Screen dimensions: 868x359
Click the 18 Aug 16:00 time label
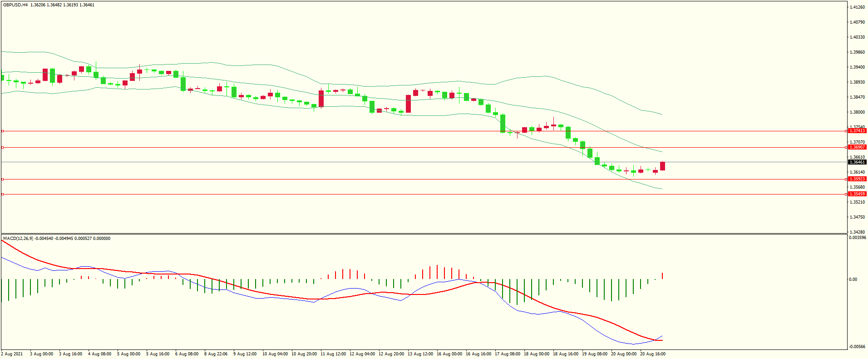pyautogui.click(x=566, y=354)
